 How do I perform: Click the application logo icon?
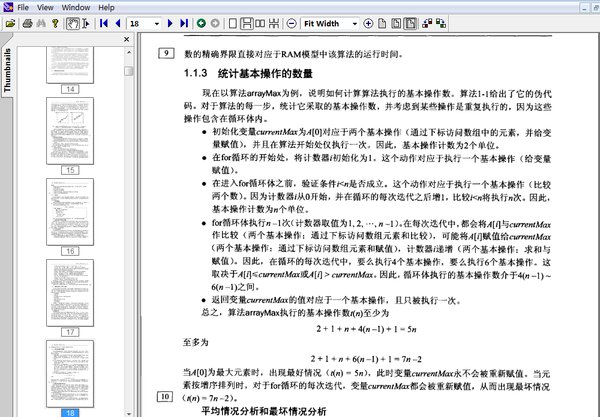click(x=8, y=7)
